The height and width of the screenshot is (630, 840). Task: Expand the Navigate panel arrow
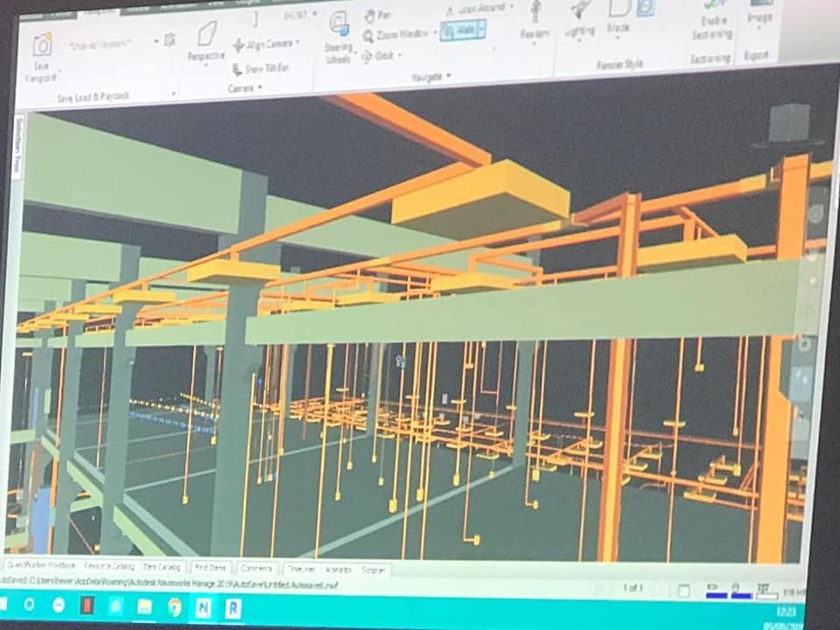pos(448,75)
